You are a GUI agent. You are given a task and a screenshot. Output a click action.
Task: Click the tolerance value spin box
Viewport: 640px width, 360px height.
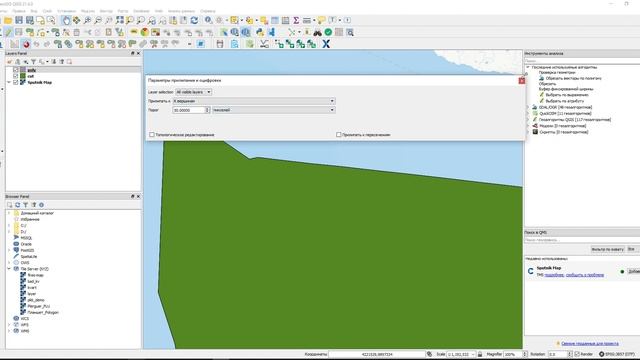coord(191,110)
